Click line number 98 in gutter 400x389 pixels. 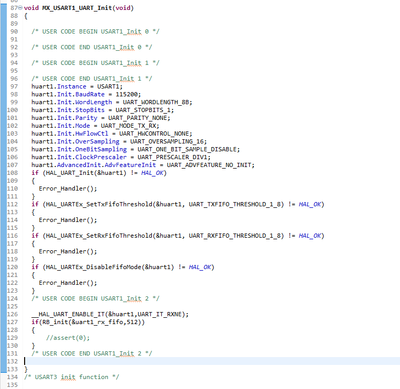pos(14,94)
